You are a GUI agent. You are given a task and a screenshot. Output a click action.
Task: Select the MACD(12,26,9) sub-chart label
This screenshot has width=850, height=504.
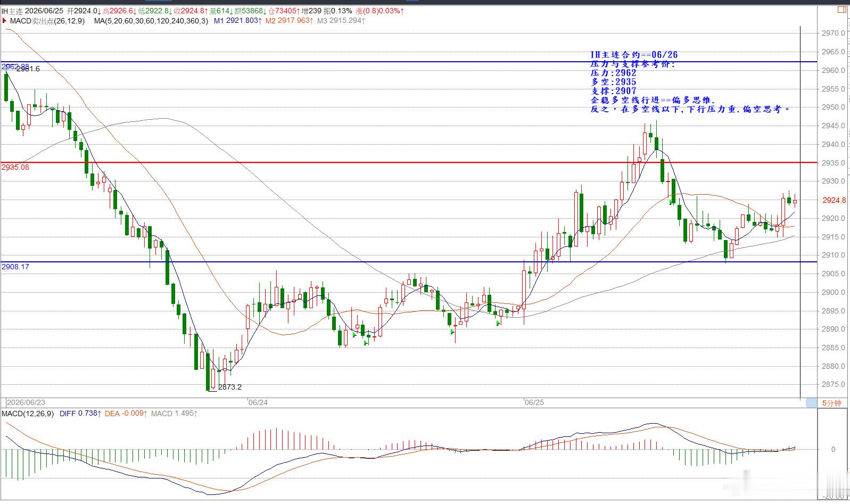pyautogui.click(x=28, y=414)
